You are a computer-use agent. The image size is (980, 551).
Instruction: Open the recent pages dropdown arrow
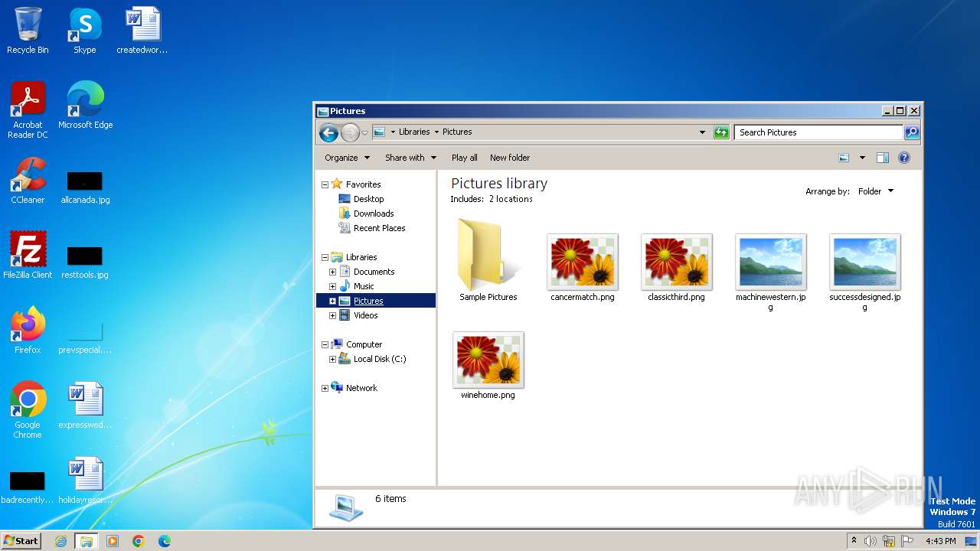364,132
